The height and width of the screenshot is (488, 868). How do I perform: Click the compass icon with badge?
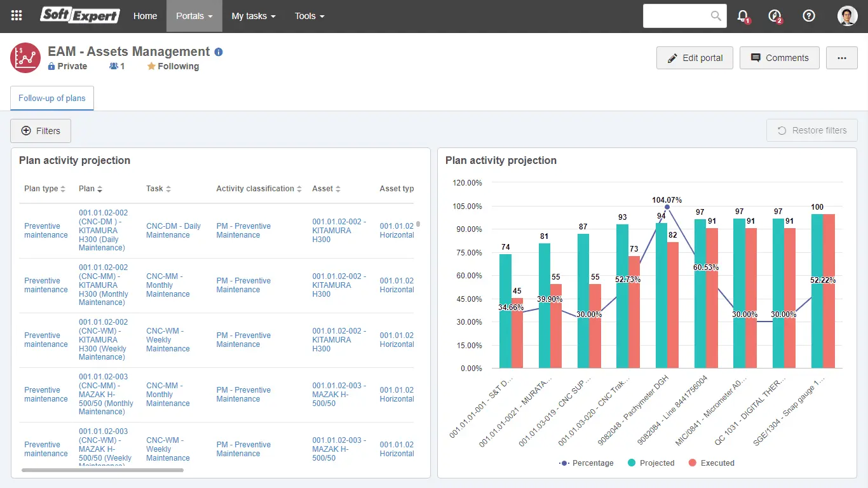tap(775, 16)
